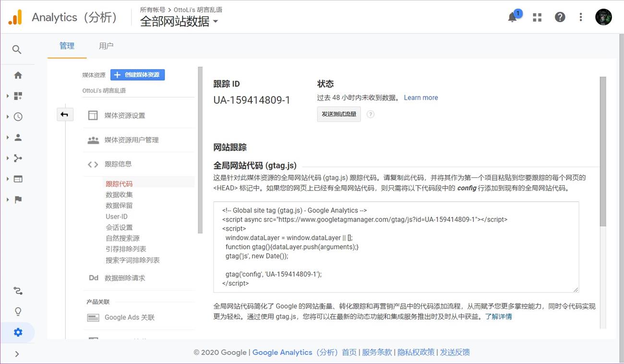Click help icon next to 发送测试流量

[x=371, y=114]
